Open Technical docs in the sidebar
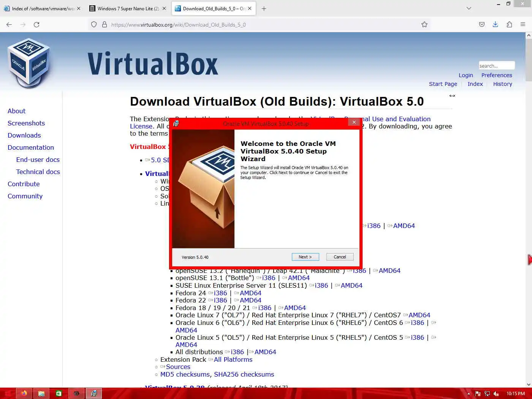The width and height of the screenshot is (532, 399). [38, 172]
